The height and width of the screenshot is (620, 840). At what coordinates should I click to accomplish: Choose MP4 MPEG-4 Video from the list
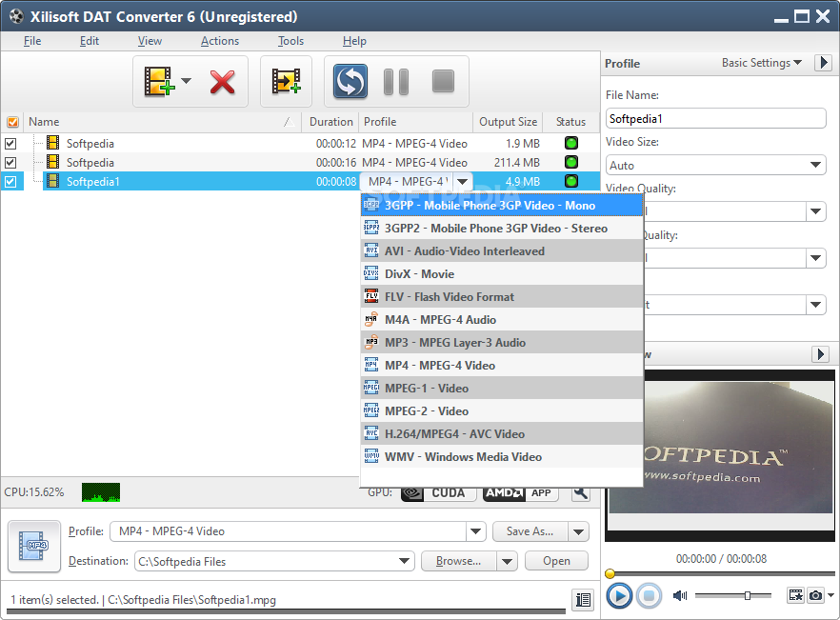pyautogui.click(x=502, y=366)
